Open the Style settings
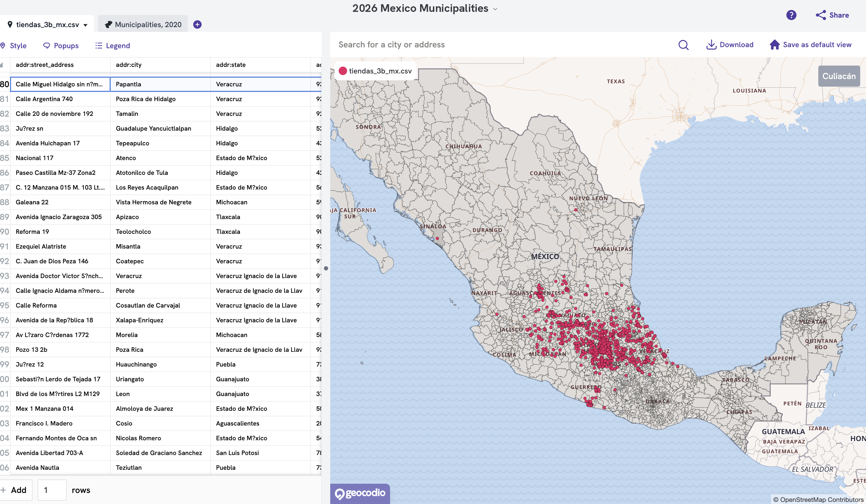This screenshot has height=504, width=866. click(13, 45)
